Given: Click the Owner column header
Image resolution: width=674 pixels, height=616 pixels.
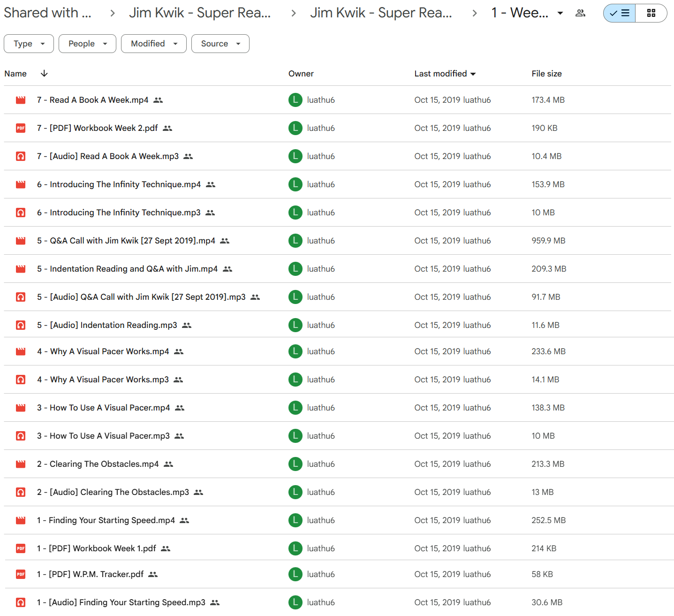Looking at the screenshot, I should coord(301,74).
